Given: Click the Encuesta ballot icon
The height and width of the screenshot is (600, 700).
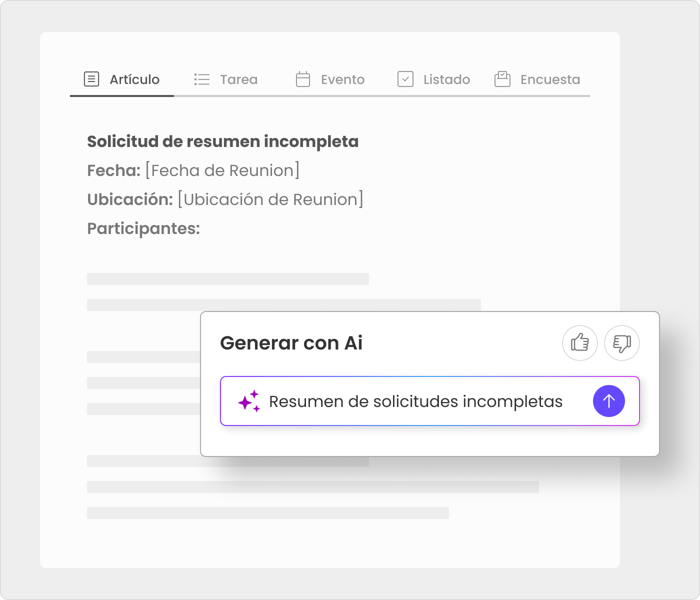Looking at the screenshot, I should coord(502,79).
